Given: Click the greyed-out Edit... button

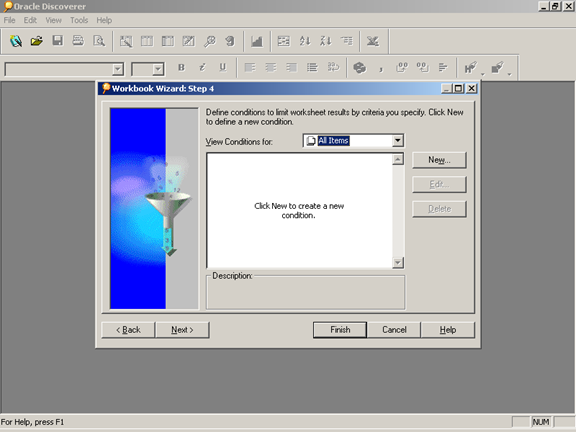Looking at the screenshot, I should coord(439,184).
